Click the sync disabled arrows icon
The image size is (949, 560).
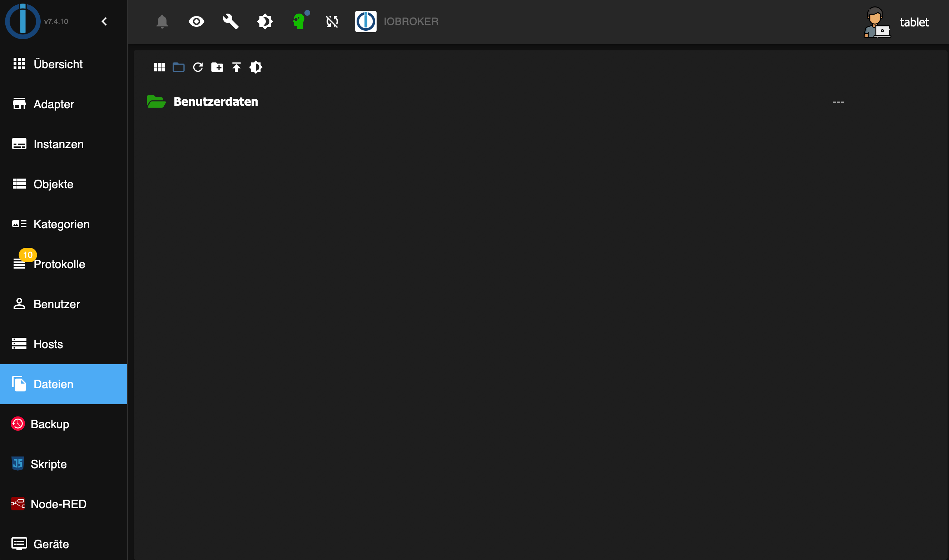click(x=332, y=21)
